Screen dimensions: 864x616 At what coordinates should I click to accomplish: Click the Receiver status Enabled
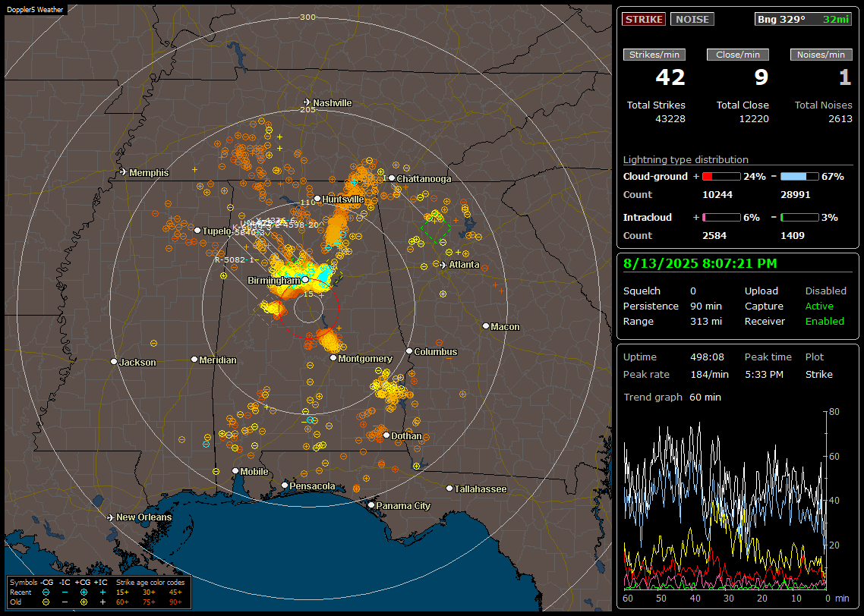(x=825, y=322)
